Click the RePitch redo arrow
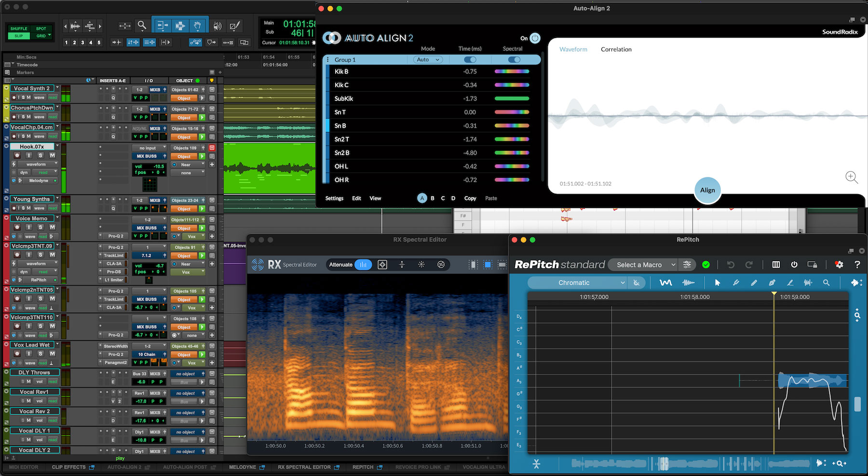 (x=749, y=264)
